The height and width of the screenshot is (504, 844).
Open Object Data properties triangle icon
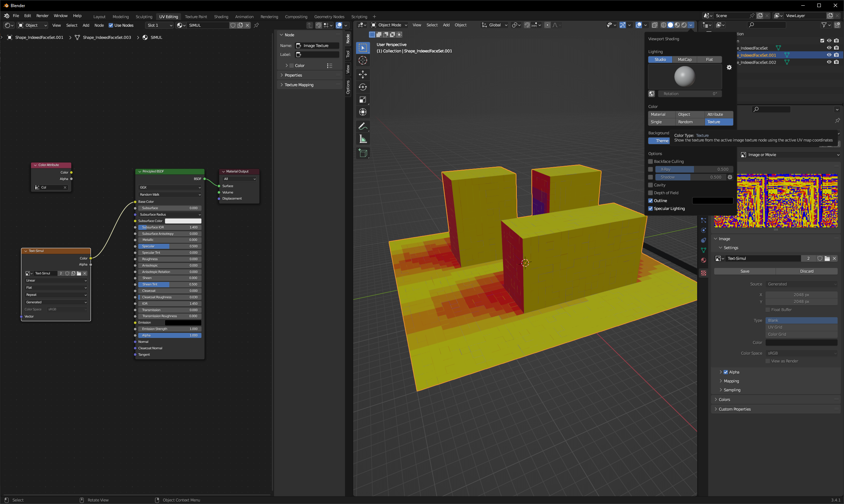703,250
